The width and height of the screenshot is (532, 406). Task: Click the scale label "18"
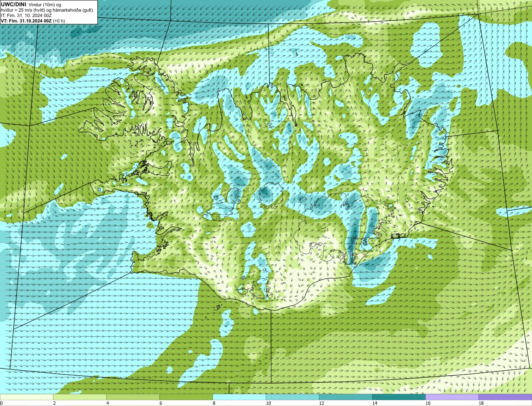pyautogui.click(x=481, y=403)
